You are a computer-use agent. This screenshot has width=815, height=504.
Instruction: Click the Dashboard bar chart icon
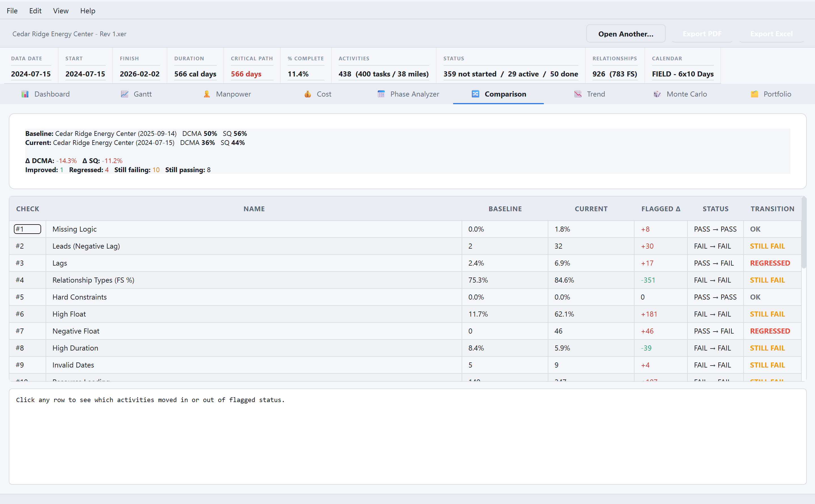(x=25, y=94)
